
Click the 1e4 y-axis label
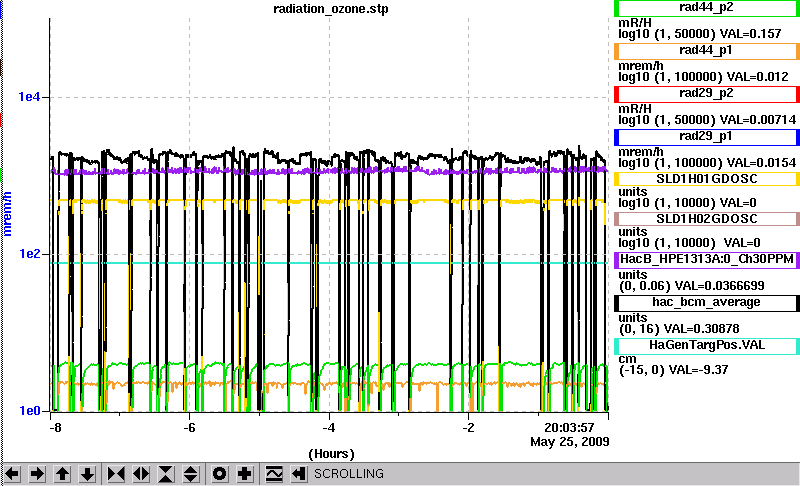29,96
